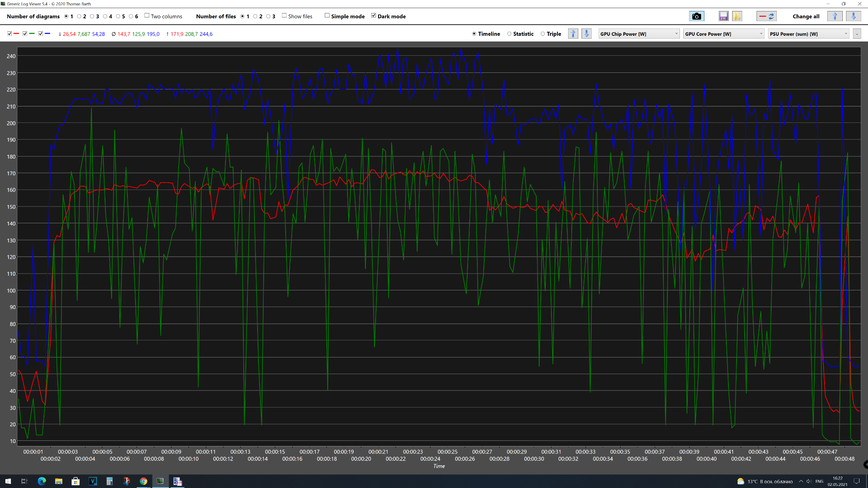Enable the Show files checkbox
Screen dimensions: 868x488
[284, 16]
